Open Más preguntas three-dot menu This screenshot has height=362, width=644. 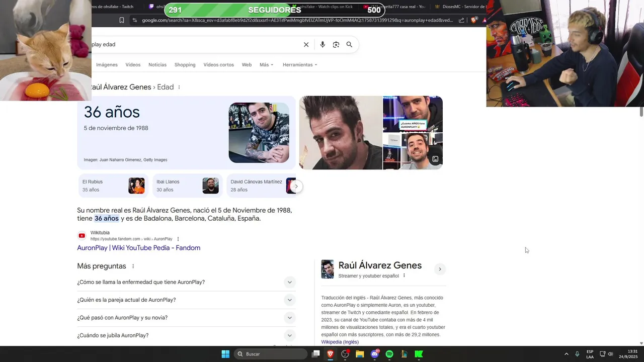coord(133,266)
